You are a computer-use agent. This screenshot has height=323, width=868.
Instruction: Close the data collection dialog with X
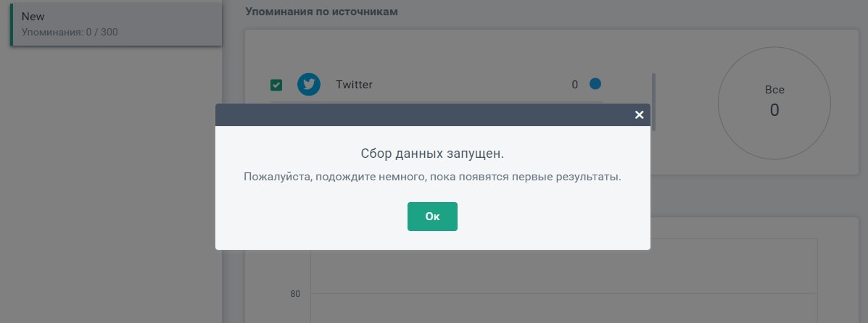pos(640,115)
